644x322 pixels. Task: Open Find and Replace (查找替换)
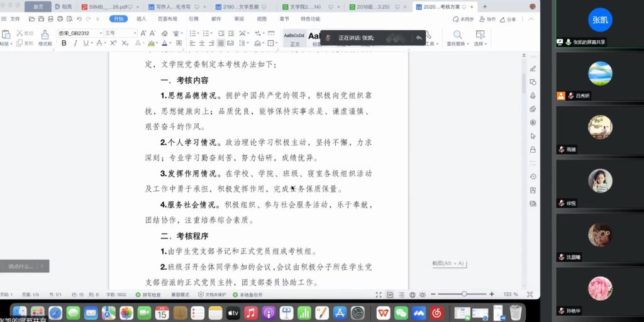click(x=457, y=37)
